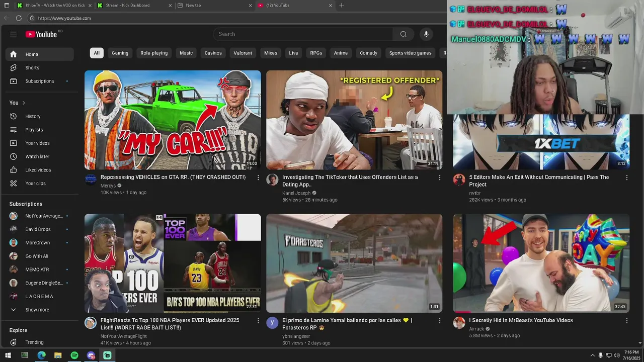Image resolution: width=644 pixels, height=362 pixels.
Task: Open Trending under Explore
Action: (x=40, y=342)
